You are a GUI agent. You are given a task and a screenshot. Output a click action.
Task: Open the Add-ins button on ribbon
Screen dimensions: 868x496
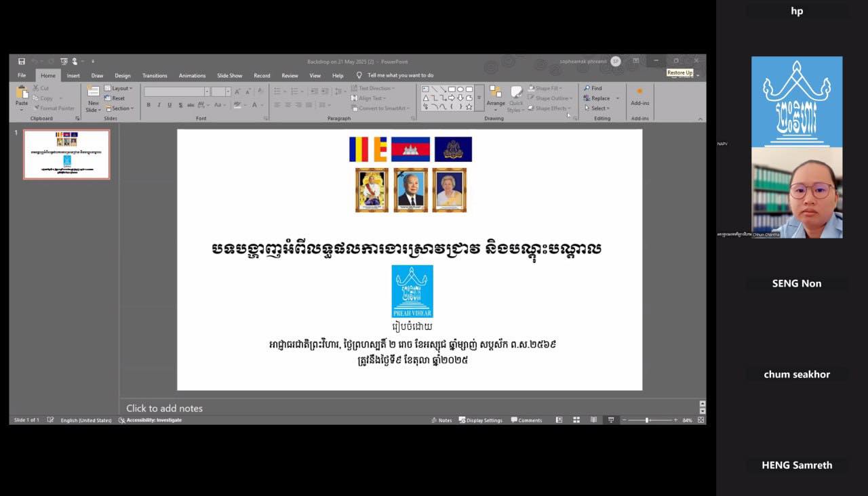click(639, 95)
